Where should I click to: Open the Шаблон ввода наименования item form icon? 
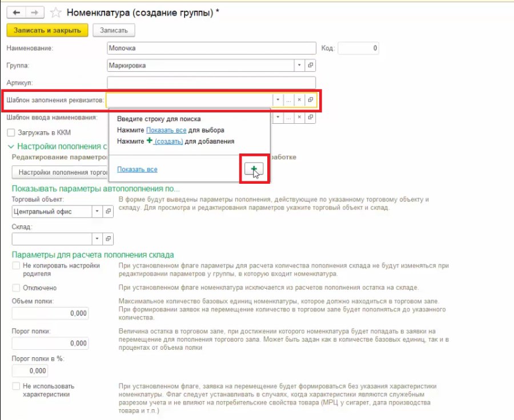point(311,118)
